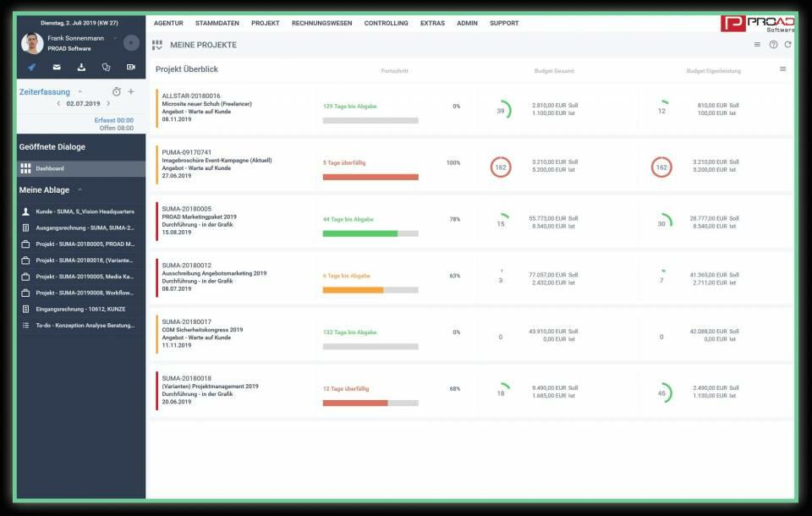Click the hamburger menu icon in the top bar
This screenshot has width=812, height=516.
click(x=755, y=44)
